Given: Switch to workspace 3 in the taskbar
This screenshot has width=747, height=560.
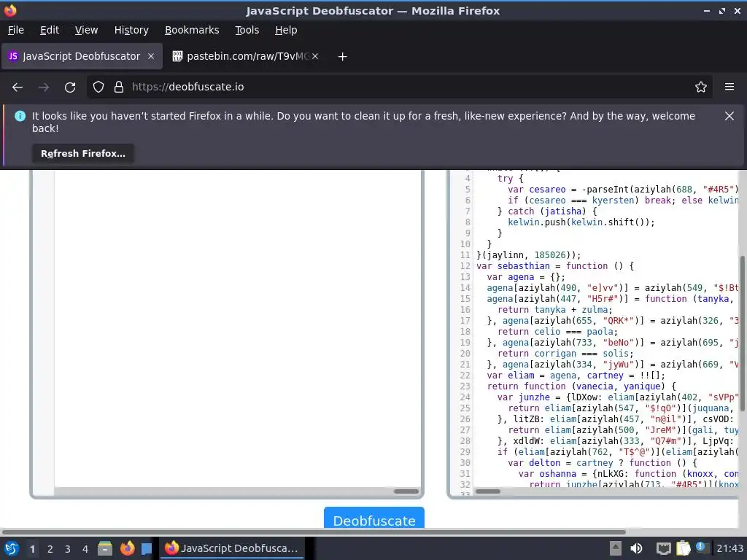Looking at the screenshot, I should click(x=68, y=549).
